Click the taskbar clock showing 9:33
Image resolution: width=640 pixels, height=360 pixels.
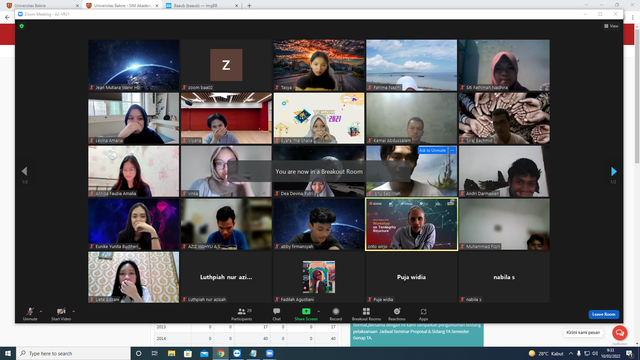point(611,353)
